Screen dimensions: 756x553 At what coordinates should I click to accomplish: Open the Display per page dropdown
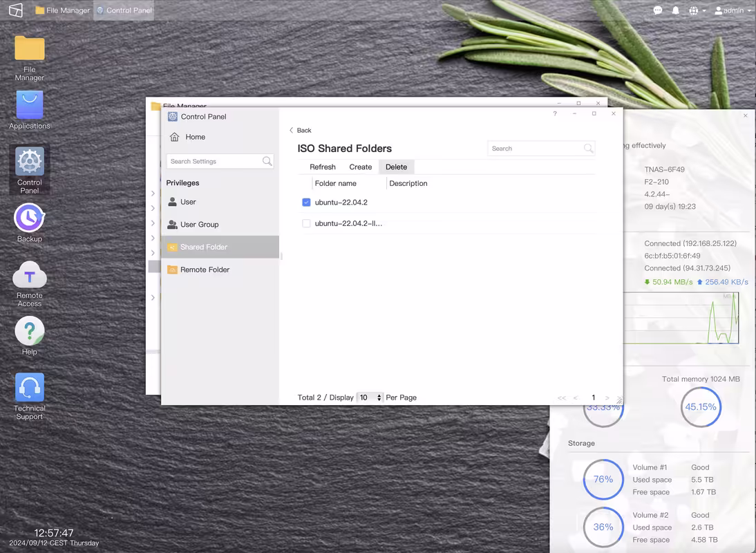(370, 397)
